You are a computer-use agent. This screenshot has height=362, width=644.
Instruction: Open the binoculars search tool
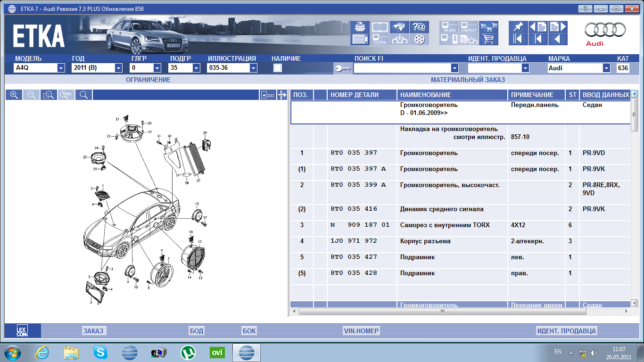399,27
